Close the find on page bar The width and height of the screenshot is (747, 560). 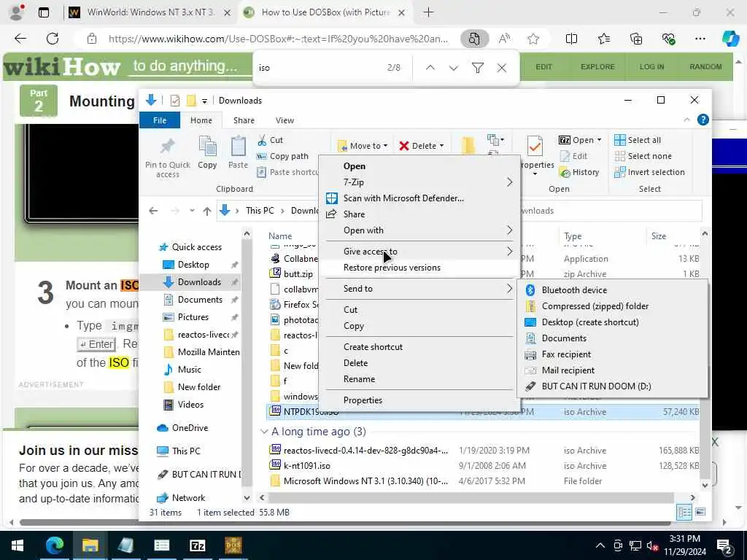click(502, 68)
